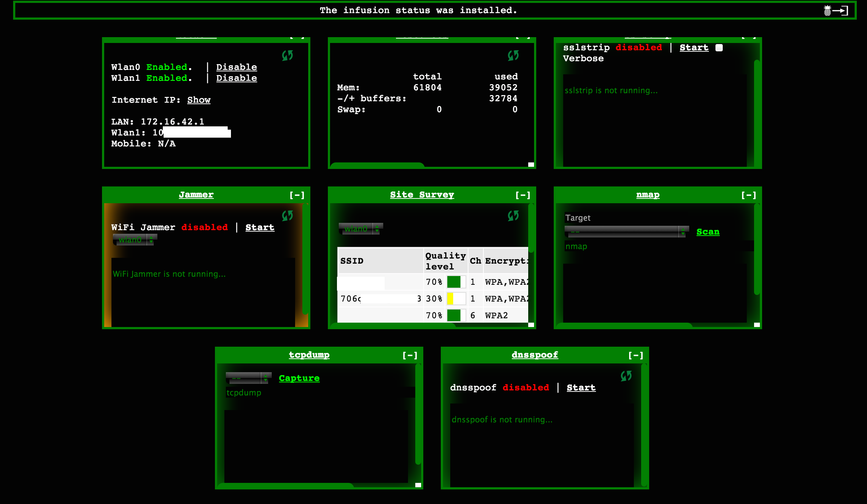Screen dimensions: 867x504
Task: Click Jammer tile refresh icon
Action: 287,216
